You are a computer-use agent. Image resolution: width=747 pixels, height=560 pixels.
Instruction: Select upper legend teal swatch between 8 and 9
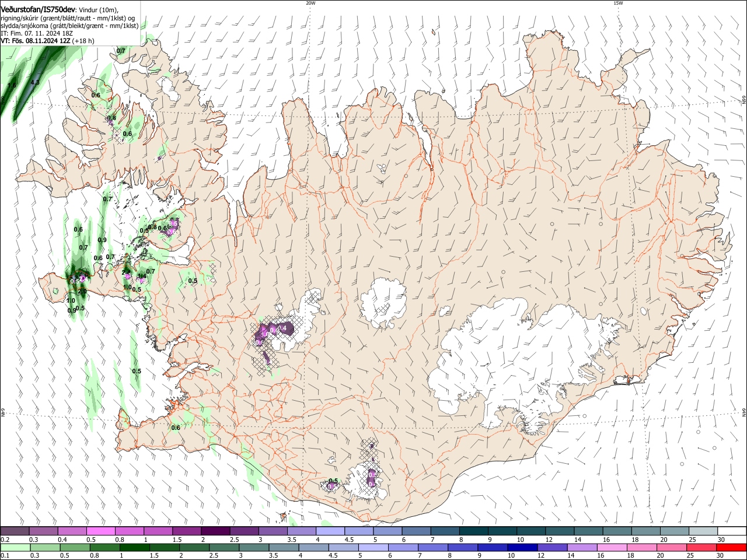click(474, 531)
